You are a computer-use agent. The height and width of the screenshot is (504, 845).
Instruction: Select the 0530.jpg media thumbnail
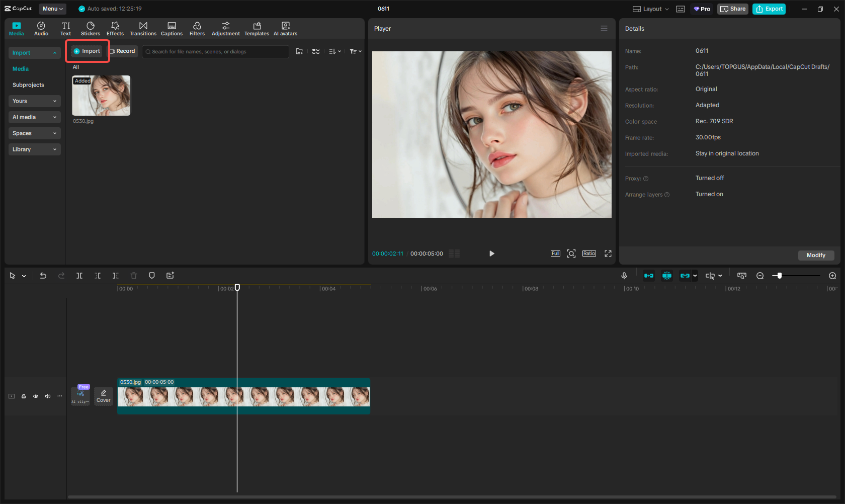(101, 96)
